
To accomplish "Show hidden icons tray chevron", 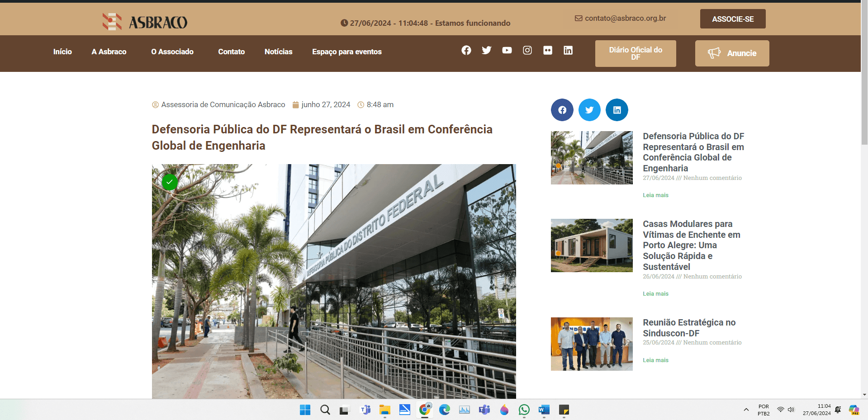I will click(746, 410).
